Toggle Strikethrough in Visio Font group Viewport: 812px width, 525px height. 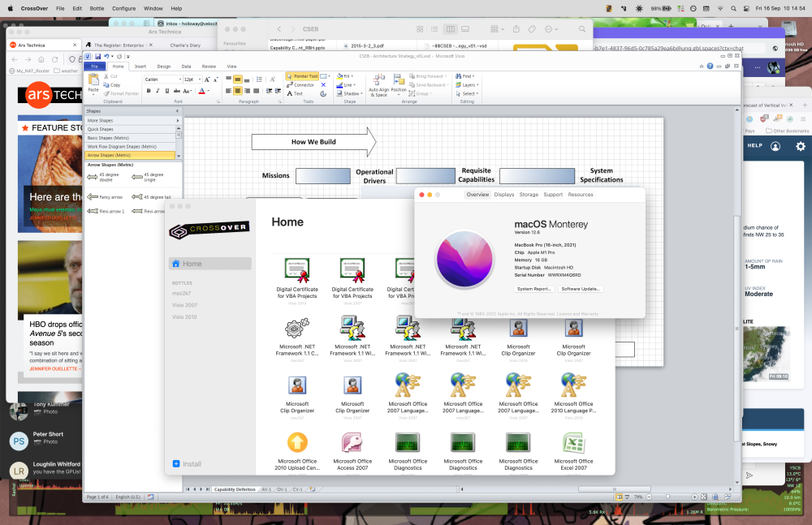177,91
